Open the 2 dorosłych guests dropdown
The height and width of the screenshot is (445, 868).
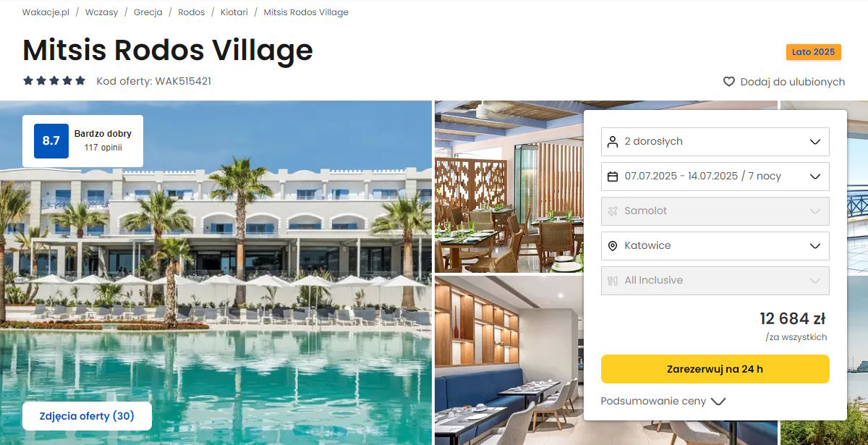pos(715,142)
